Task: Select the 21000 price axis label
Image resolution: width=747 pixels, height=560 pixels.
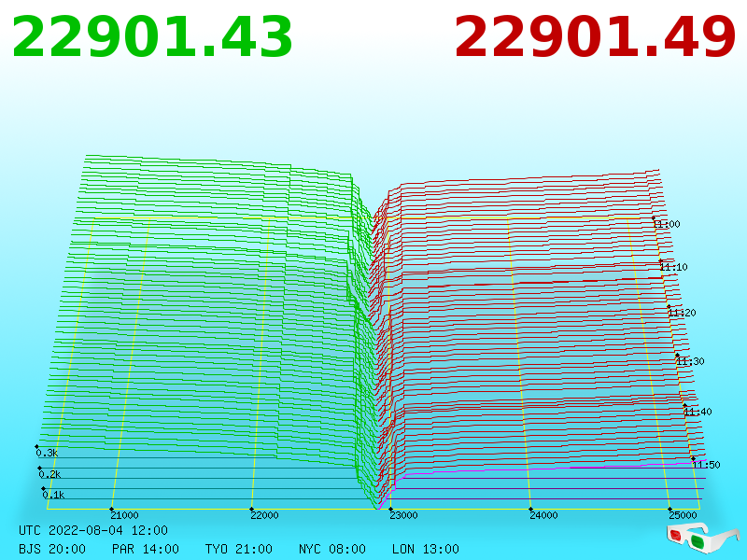Action: coord(125,515)
